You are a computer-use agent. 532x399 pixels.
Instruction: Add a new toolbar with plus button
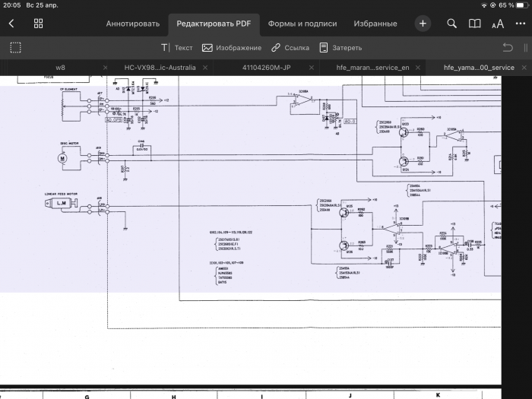(x=423, y=24)
